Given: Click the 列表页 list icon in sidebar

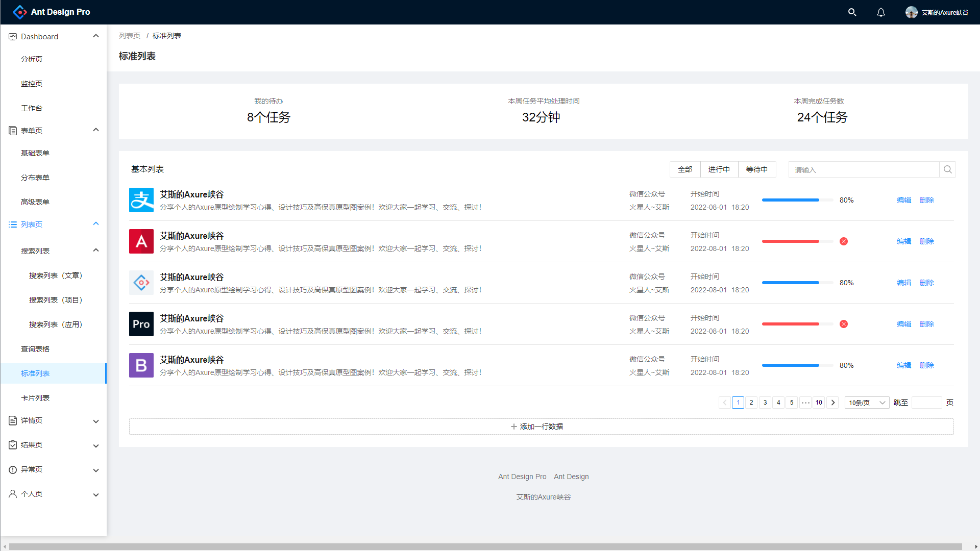Looking at the screenshot, I should (13, 224).
